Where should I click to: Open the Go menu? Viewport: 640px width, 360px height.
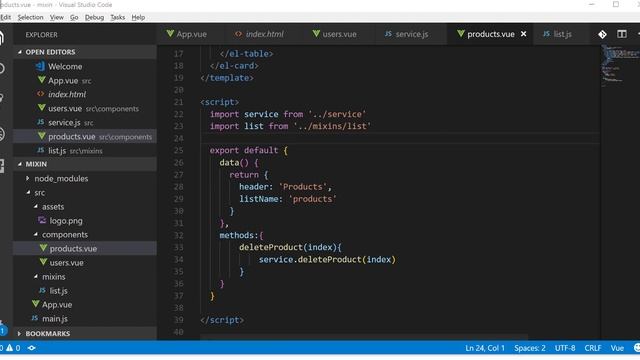(74, 17)
